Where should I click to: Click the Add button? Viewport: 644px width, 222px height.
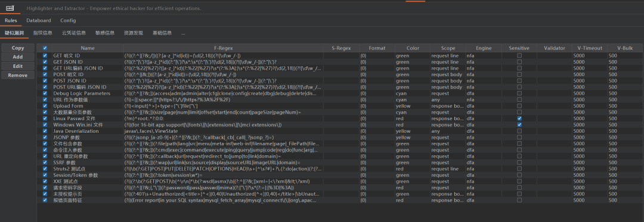pyautogui.click(x=18, y=57)
